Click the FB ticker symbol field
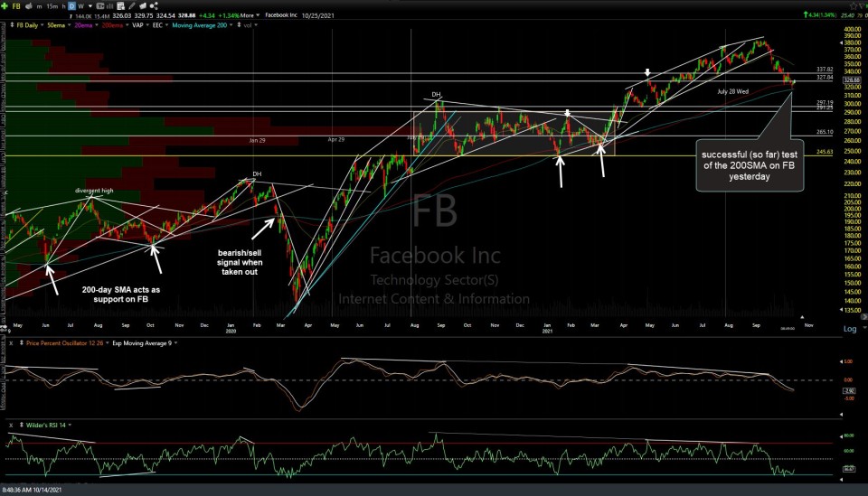Viewport: 868px width, 496px height. point(16,6)
